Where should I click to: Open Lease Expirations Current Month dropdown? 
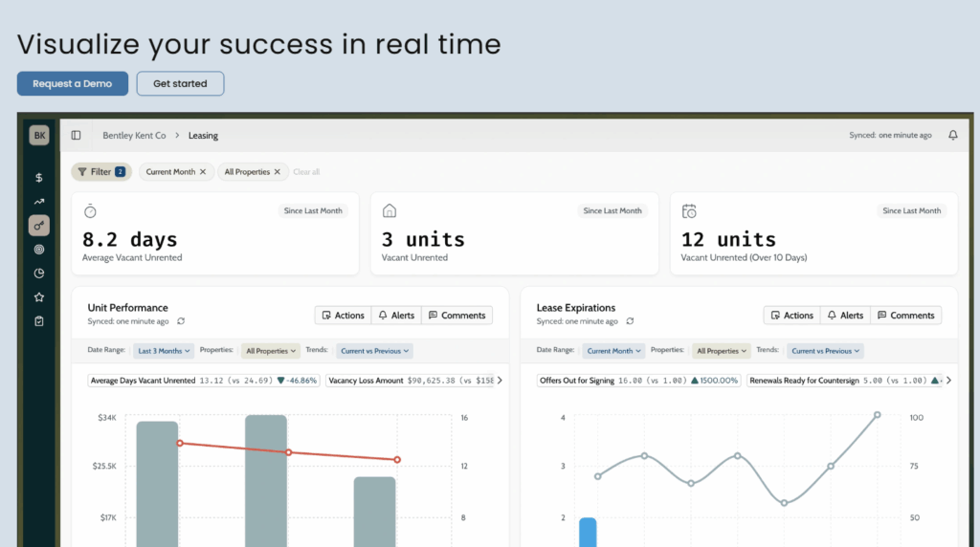613,351
